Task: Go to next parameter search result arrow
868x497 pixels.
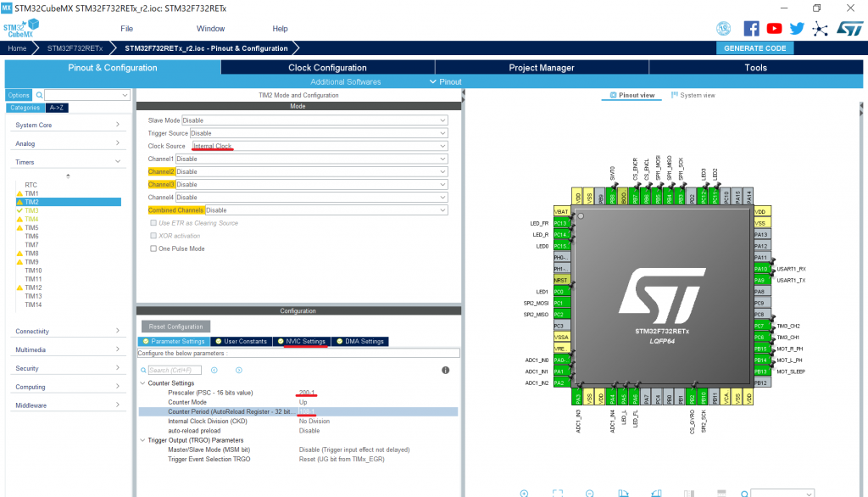Action: point(238,370)
